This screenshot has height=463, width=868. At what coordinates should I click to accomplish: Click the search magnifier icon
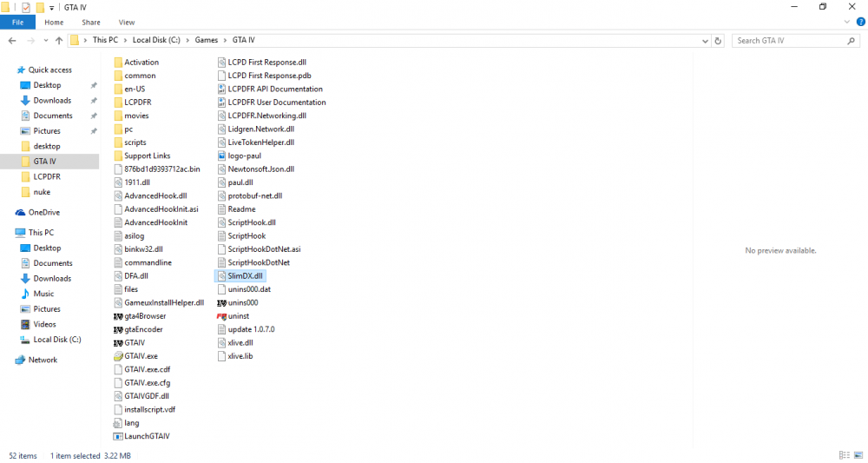(x=852, y=41)
